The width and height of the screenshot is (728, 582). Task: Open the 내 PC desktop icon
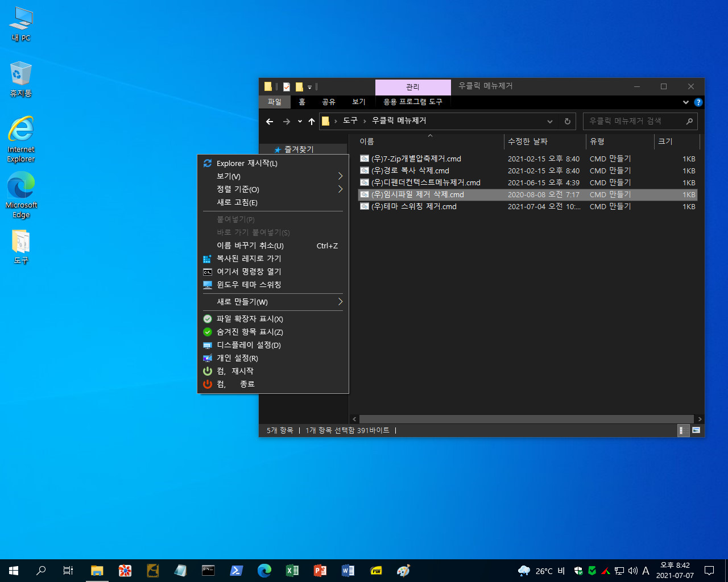(x=21, y=24)
